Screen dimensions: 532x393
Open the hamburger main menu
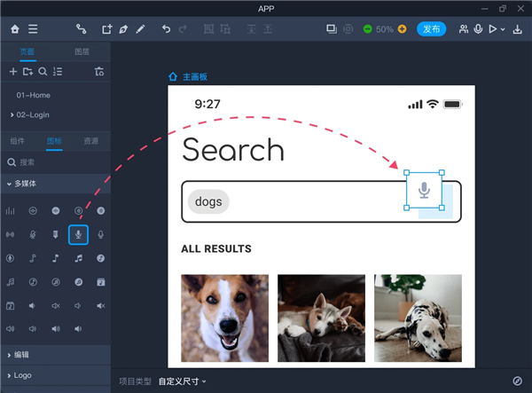[x=33, y=29]
